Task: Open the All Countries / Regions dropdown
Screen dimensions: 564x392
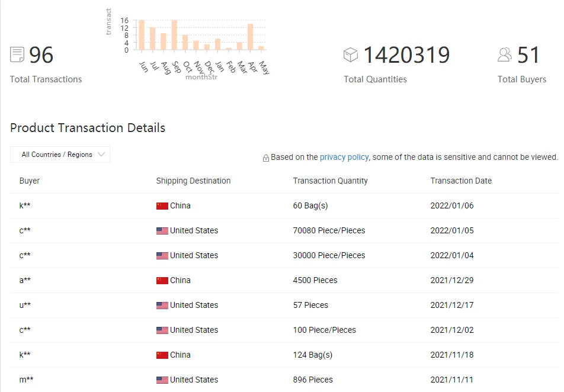Action: tap(60, 155)
